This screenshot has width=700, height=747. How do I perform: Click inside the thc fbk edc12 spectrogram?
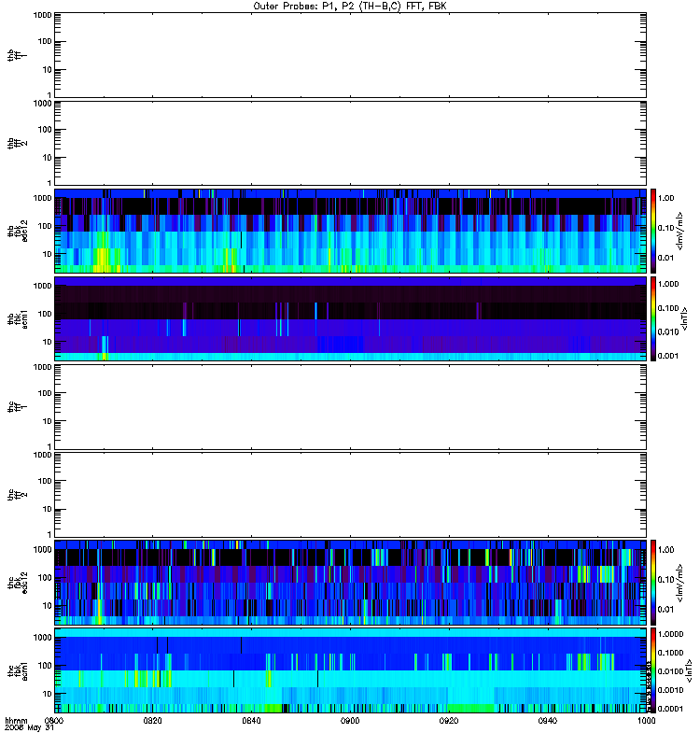pos(350,583)
